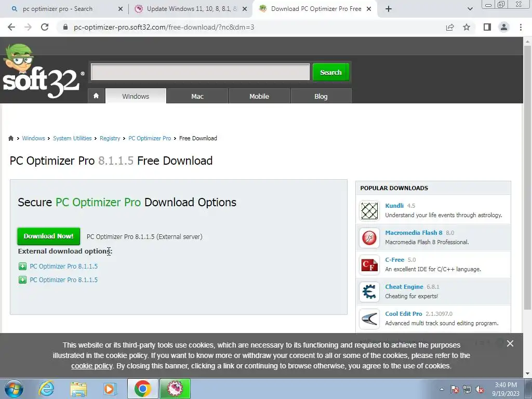Close the 'pc optimizer pro - Search' tab

tap(121, 9)
